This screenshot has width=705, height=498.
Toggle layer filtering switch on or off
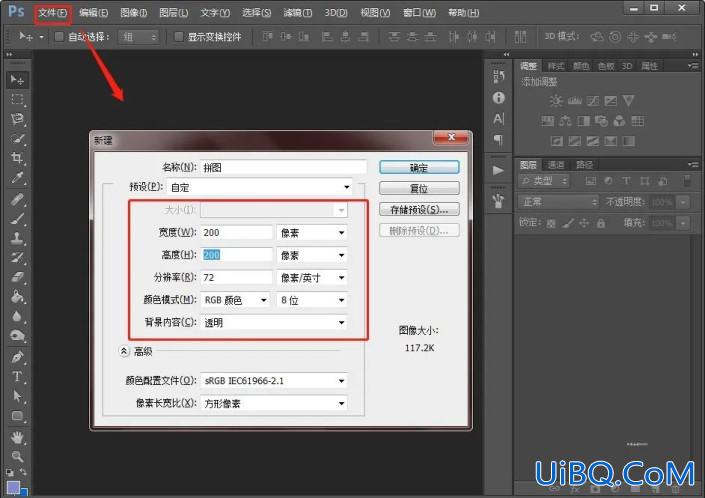[x=687, y=181]
